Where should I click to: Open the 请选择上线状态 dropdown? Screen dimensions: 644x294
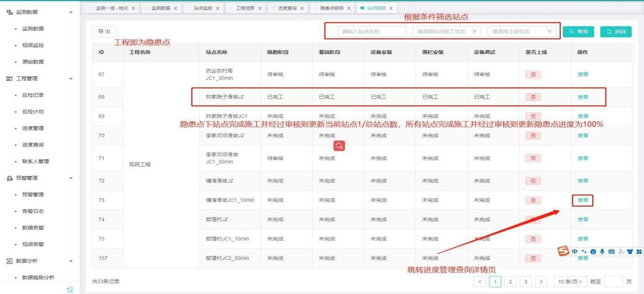point(522,31)
